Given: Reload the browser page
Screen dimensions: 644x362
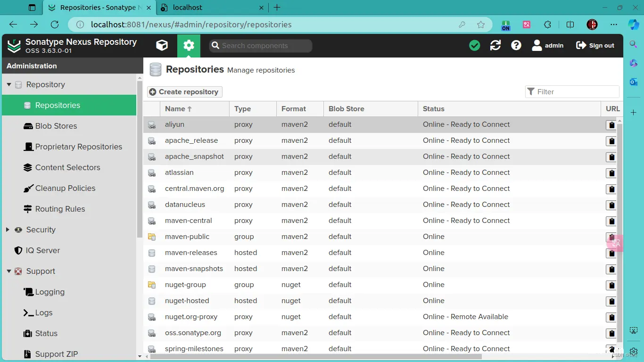Looking at the screenshot, I should (55, 25).
